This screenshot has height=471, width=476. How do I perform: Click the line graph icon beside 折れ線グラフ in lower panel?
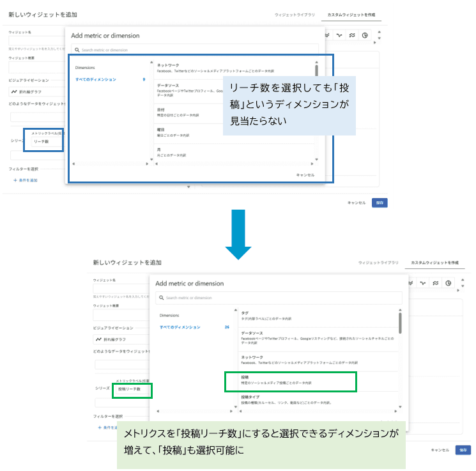(99, 339)
